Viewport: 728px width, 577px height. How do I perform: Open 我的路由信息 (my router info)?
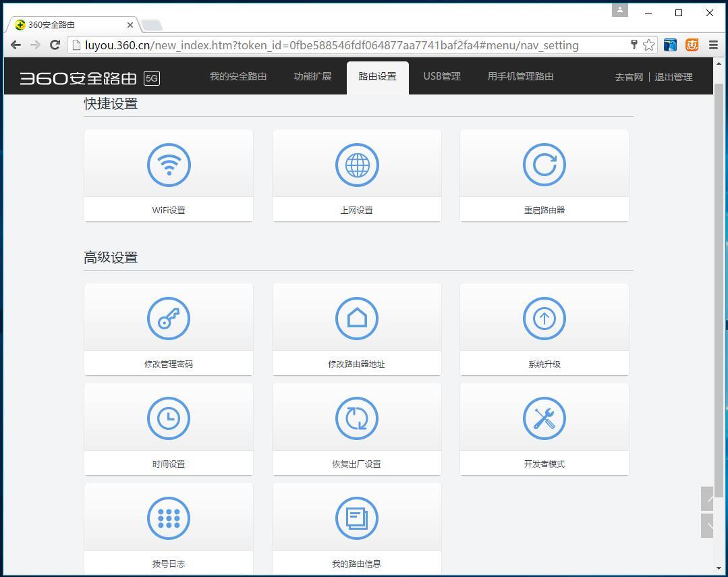(356, 528)
